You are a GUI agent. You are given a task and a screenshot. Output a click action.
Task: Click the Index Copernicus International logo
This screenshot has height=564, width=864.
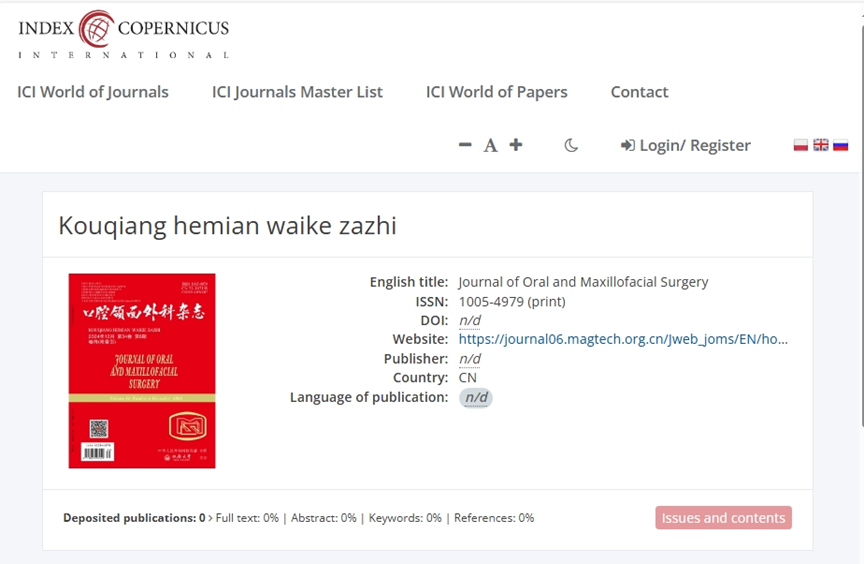click(x=123, y=33)
